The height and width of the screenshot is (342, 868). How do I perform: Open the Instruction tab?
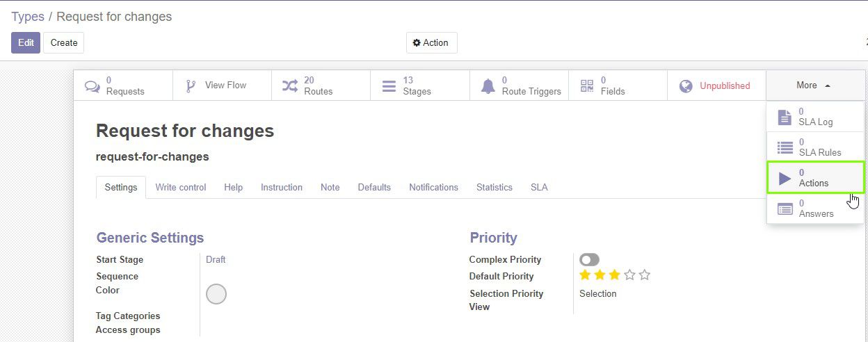point(282,187)
